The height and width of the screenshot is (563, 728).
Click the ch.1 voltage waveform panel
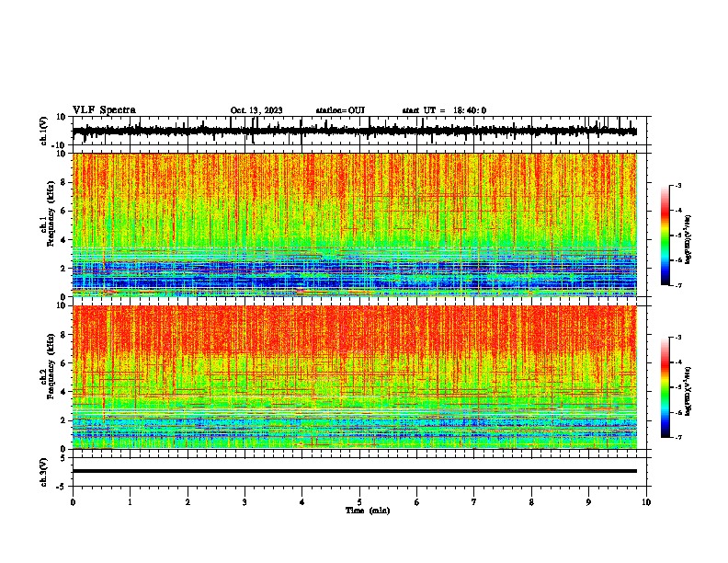coord(361,131)
